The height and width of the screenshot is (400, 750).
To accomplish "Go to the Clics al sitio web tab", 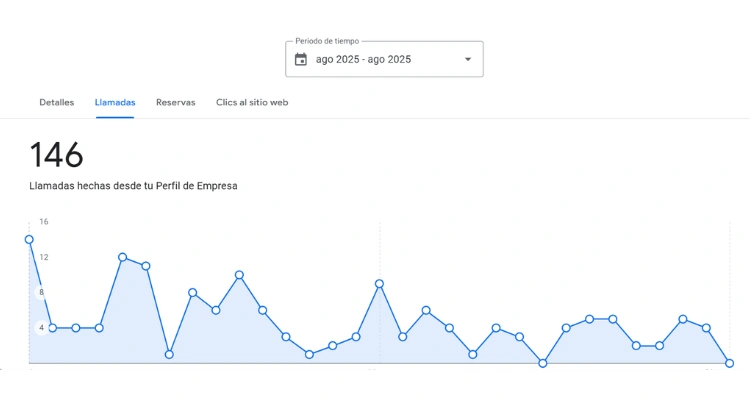I will [x=252, y=103].
